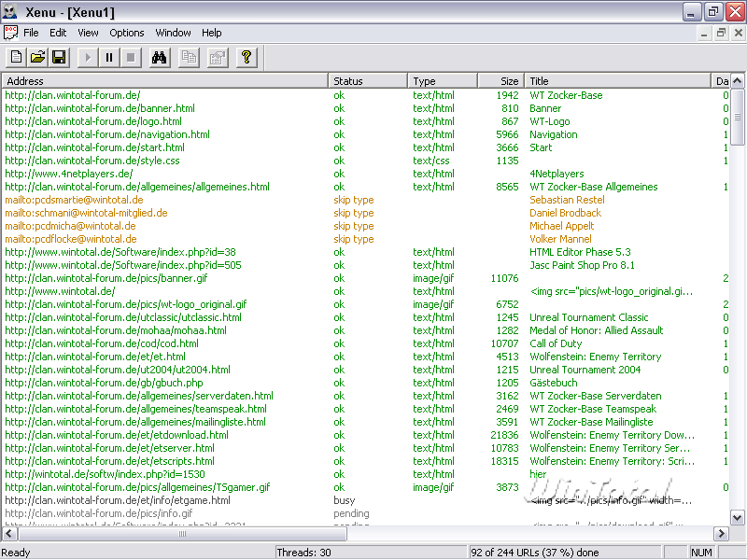This screenshot has width=747, height=560.
Task: Click the Xenu document icon beside File
Action: [10, 33]
